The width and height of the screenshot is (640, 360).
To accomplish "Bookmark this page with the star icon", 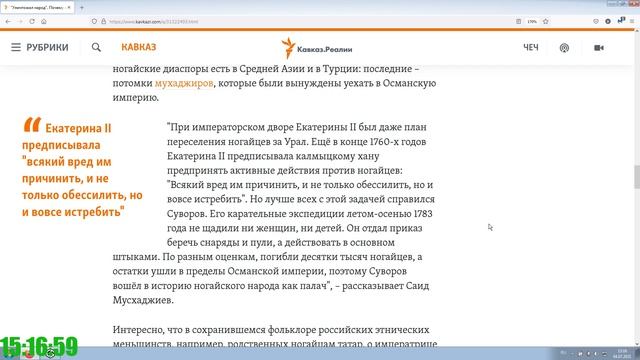I will coord(546,21).
